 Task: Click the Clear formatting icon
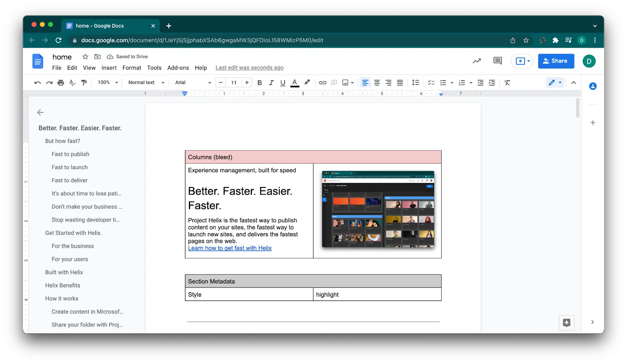(507, 83)
